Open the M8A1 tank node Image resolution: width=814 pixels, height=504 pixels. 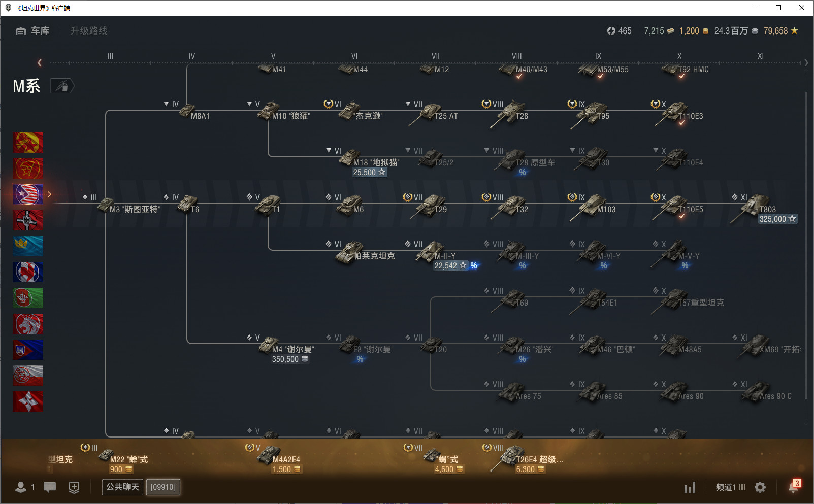tap(193, 111)
